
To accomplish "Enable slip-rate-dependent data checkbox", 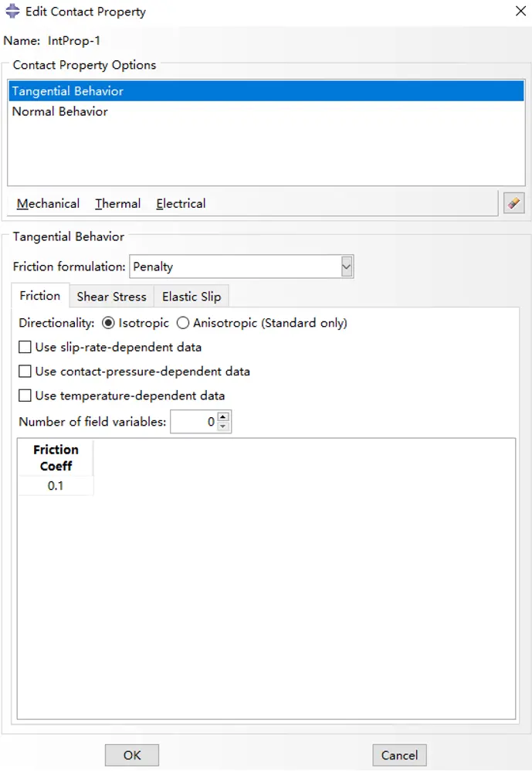I will click(x=25, y=347).
